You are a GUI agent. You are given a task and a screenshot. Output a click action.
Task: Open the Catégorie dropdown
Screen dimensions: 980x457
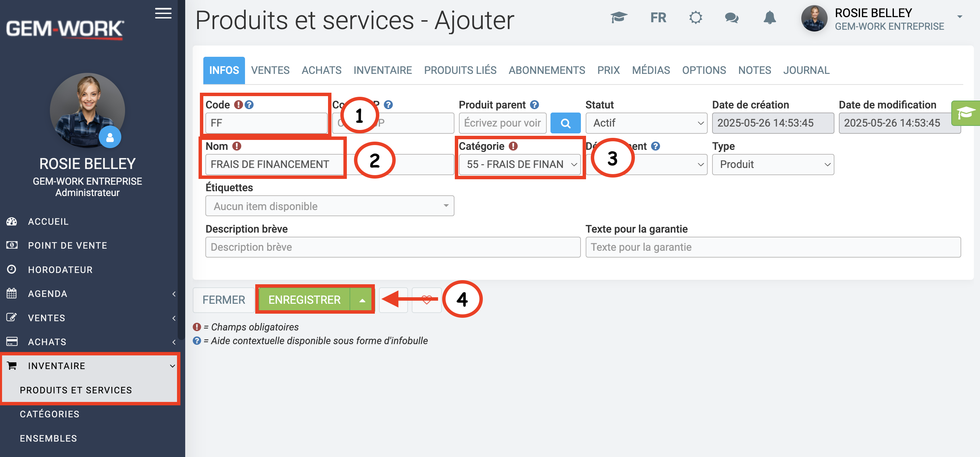coord(520,165)
